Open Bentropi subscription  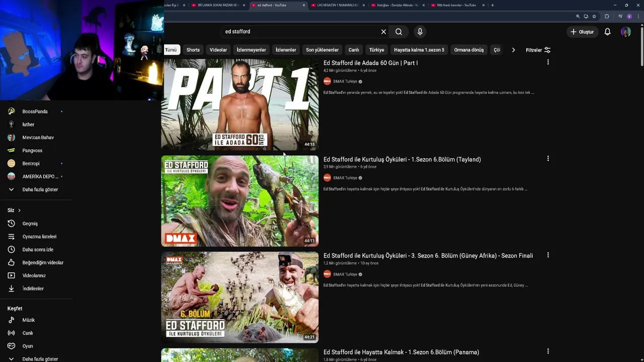(31, 163)
